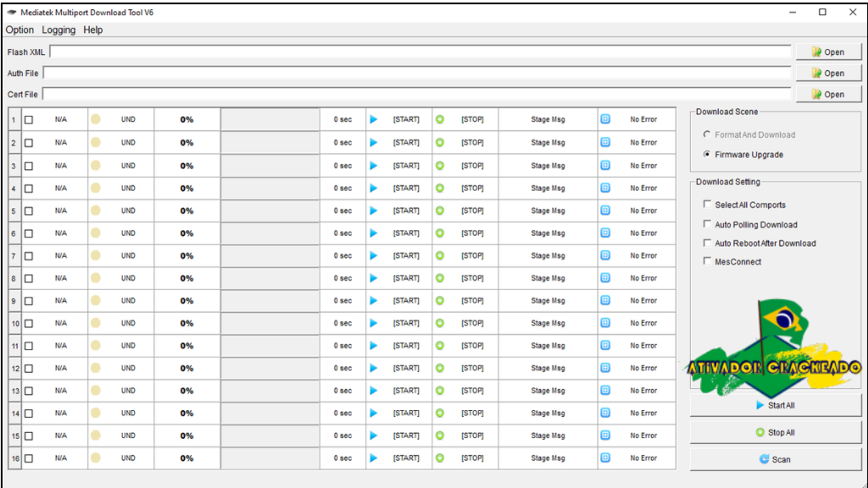This screenshot has height=488, width=868.
Task: Click the yellow status indicator in row 2
Action: [96, 142]
